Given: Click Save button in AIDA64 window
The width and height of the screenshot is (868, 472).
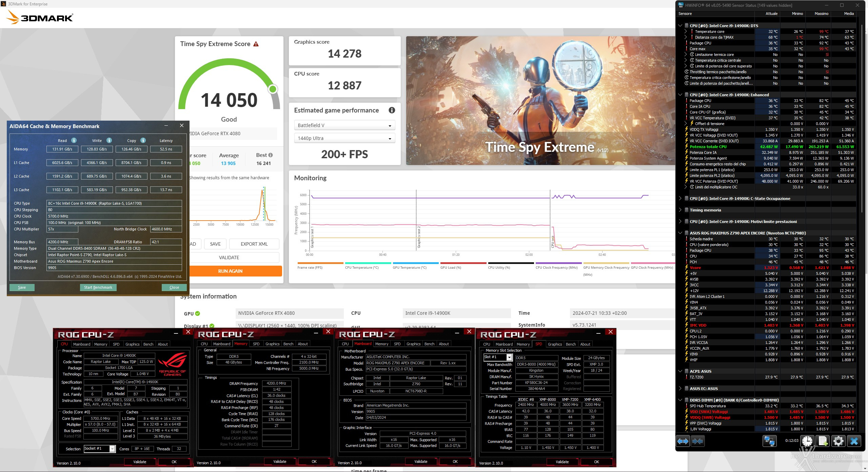Looking at the screenshot, I should click(22, 287).
